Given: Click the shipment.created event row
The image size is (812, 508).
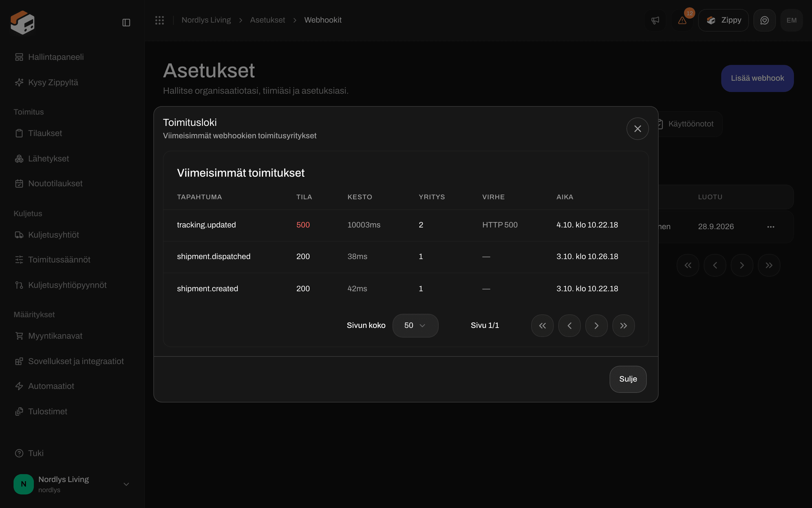Looking at the screenshot, I should tap(406, 289).
